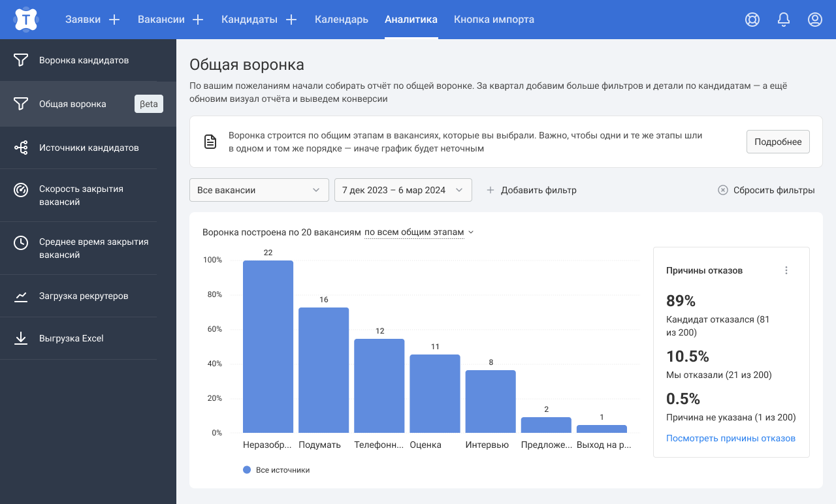Open Скорость закрытия вакансий report
Image resolution: width=836 pixels, height=504 pixels.
point(88,195)
